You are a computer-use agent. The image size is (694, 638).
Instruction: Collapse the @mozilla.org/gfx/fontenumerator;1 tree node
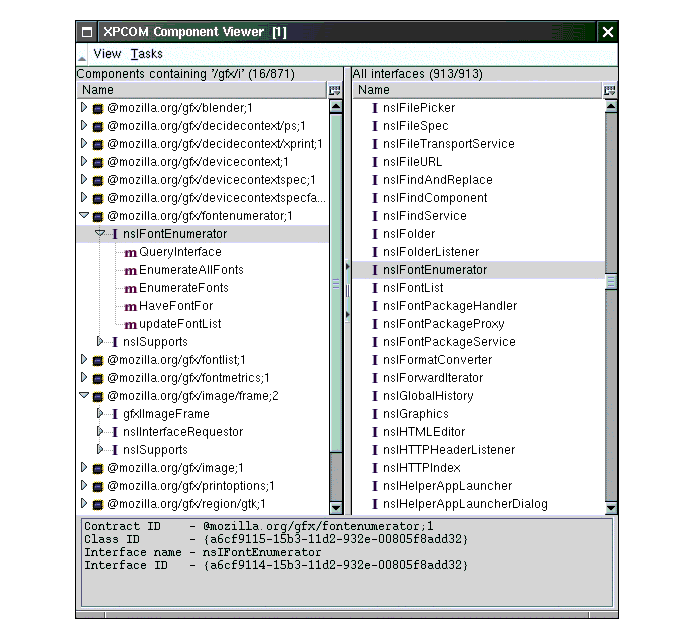[x=84, y=216]
